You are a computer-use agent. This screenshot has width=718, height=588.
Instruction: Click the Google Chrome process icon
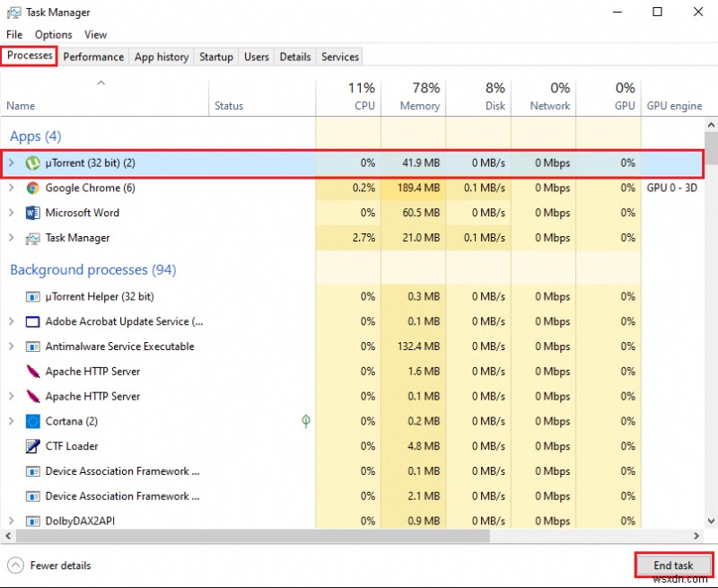32,189
